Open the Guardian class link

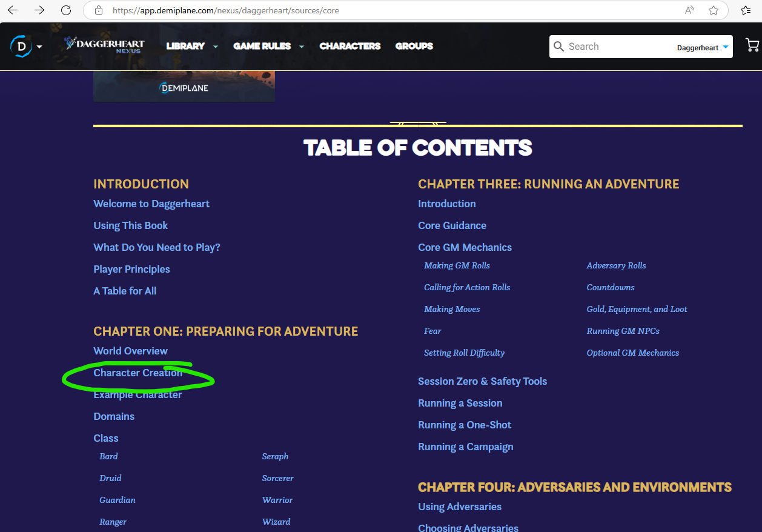pyautogui.click(x=118, y=500)
